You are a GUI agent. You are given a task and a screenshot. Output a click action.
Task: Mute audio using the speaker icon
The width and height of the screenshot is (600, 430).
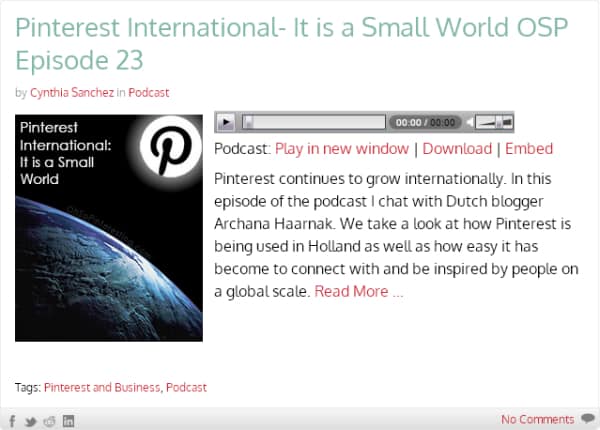pos(470,122)
